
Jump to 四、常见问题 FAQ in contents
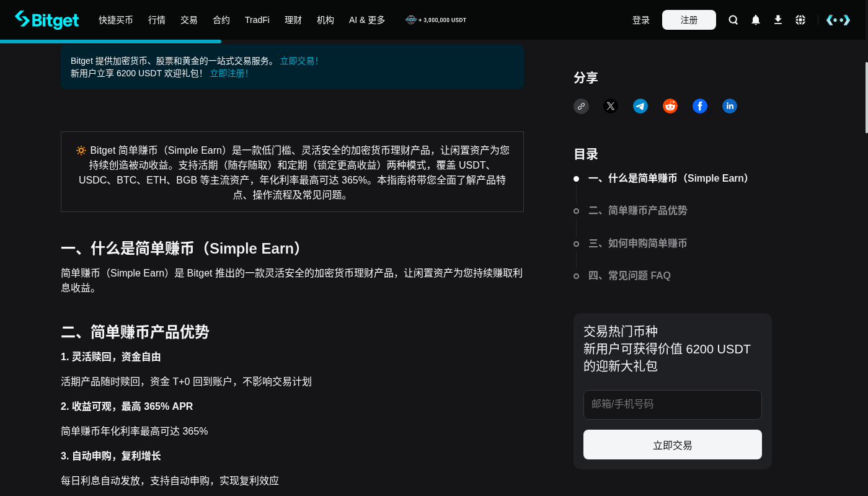[629, 276]
